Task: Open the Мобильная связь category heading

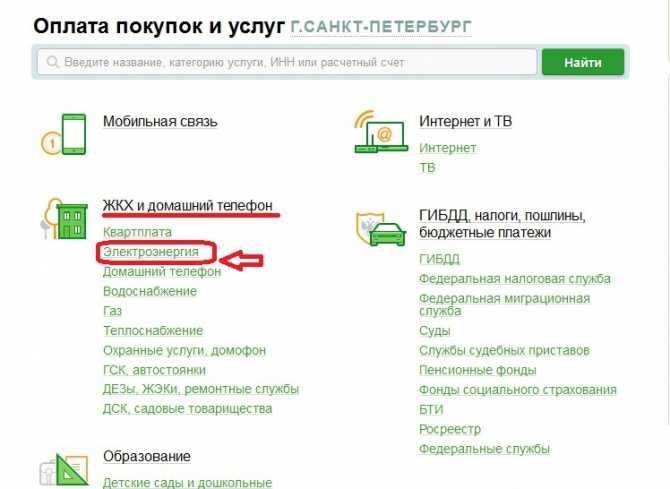Action: point(160,121)
